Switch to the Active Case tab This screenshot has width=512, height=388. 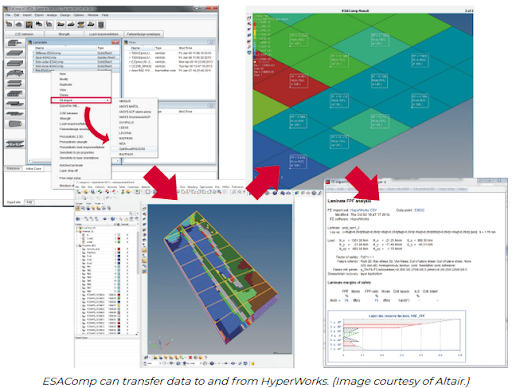pos(33,169)
